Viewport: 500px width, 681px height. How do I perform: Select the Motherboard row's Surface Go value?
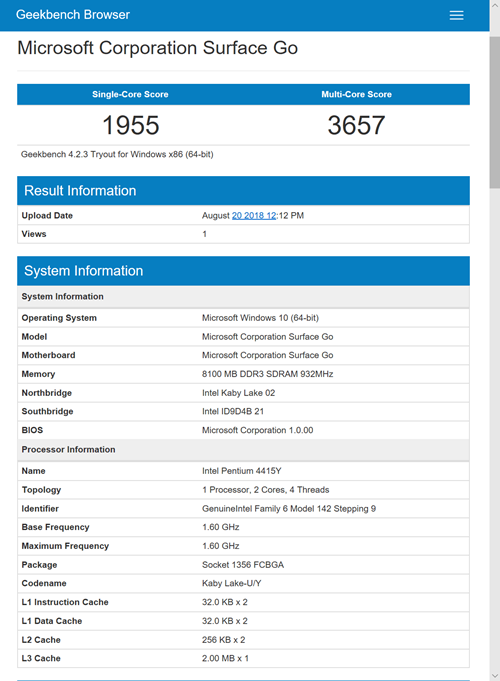tap(268, 355)
